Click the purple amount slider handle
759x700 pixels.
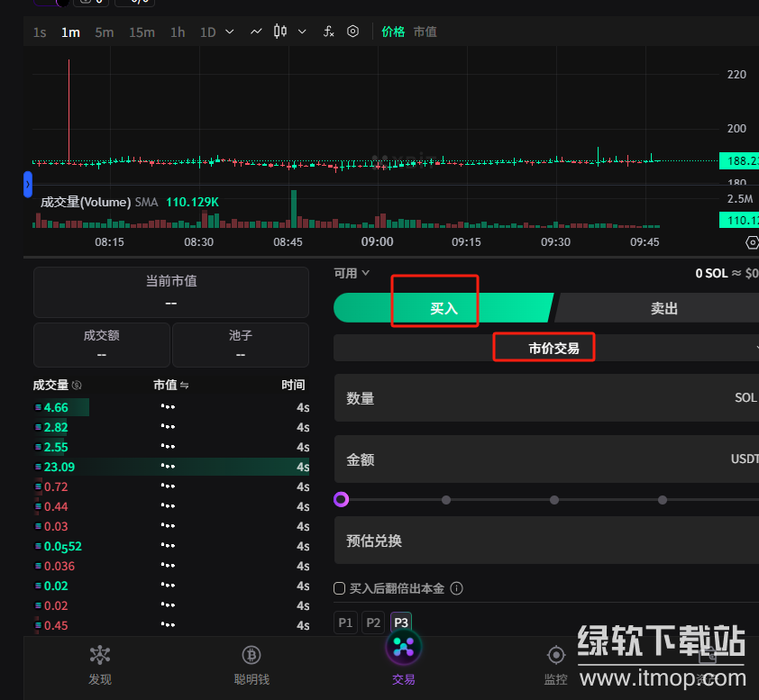(341, 499)
